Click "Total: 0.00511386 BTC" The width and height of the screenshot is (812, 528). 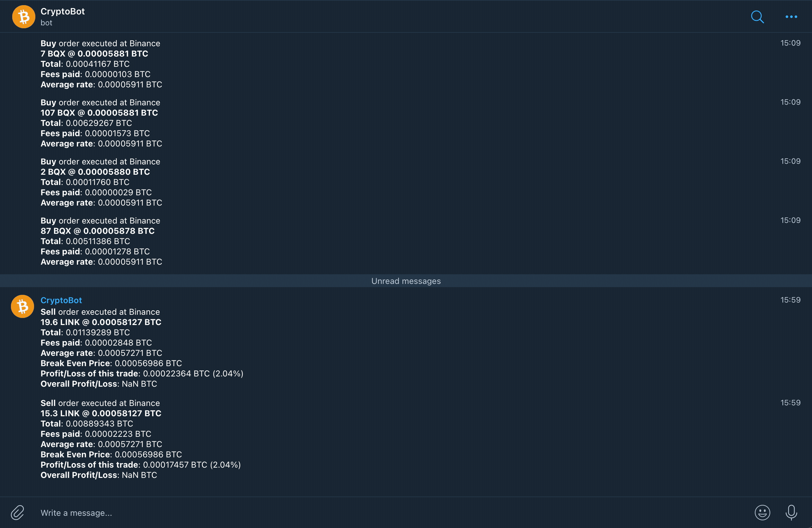85,241
